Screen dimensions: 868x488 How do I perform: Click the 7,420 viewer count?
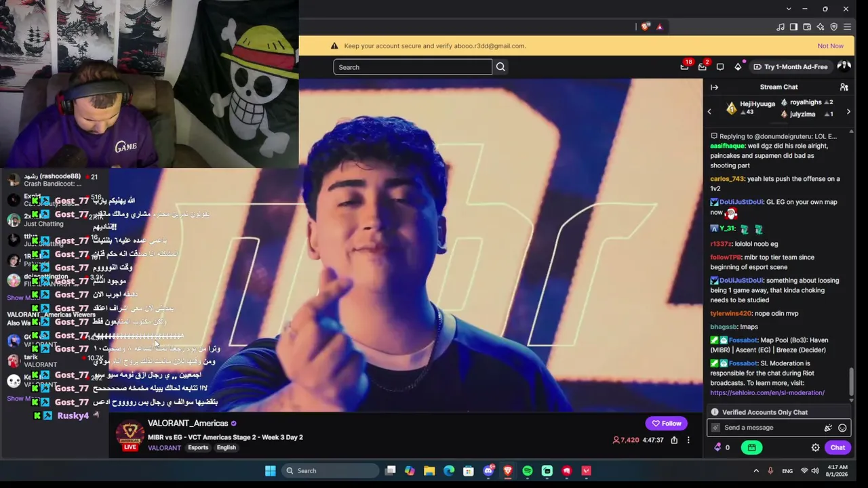626,440
